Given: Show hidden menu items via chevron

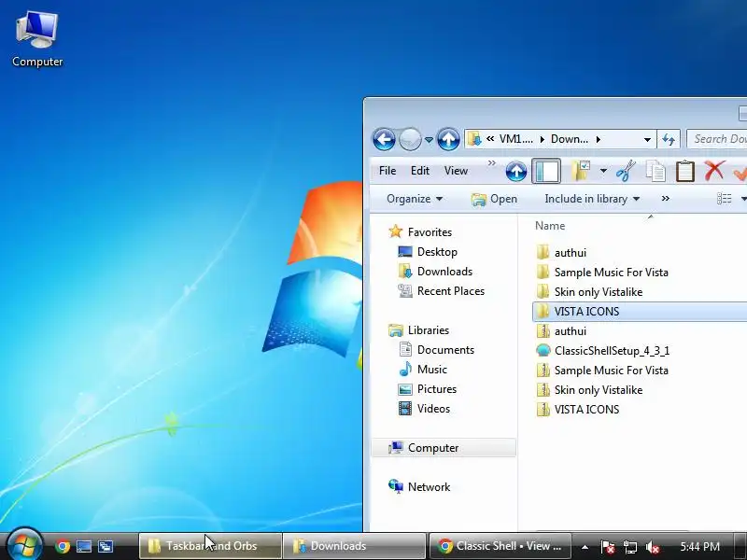Looking at the screenshot, I should (492, 163).
